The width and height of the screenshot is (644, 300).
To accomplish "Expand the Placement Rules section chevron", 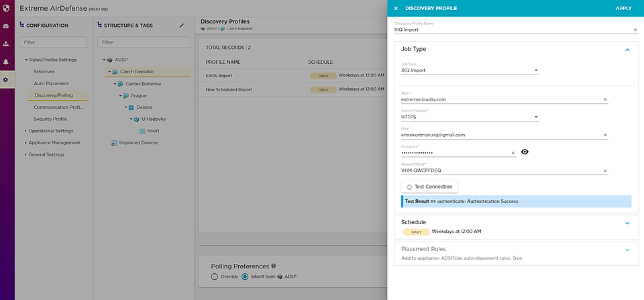I will 627,250.
